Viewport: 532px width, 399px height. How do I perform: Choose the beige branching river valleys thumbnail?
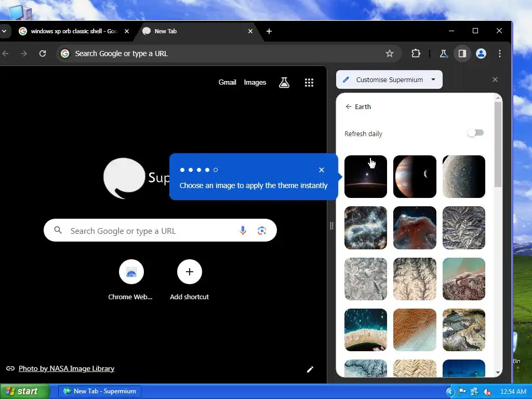(x=415, y=279)
